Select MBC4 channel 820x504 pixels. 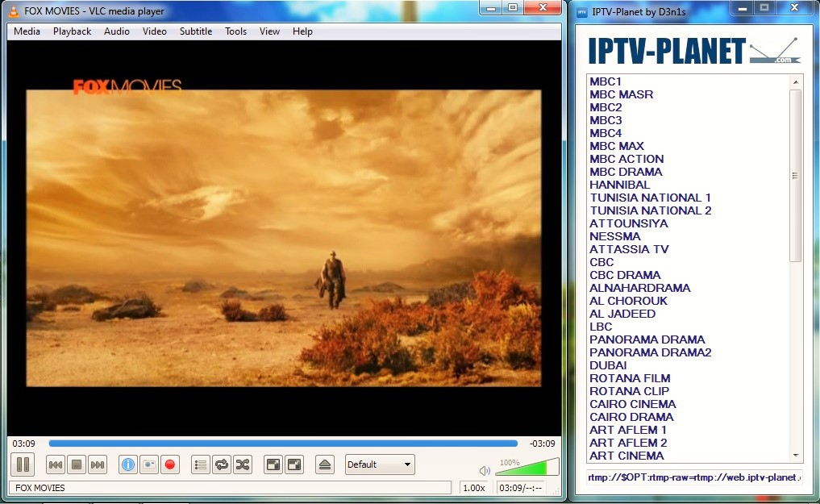pyautogui.click(x=606, y=133)
